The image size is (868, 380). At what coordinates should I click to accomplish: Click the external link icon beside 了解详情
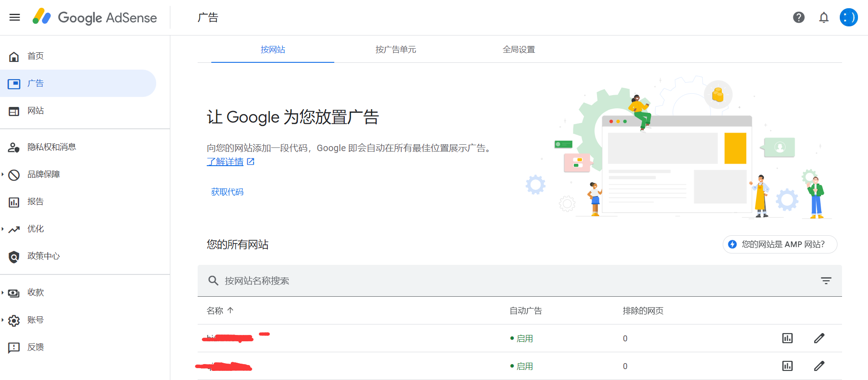[250, 162]
